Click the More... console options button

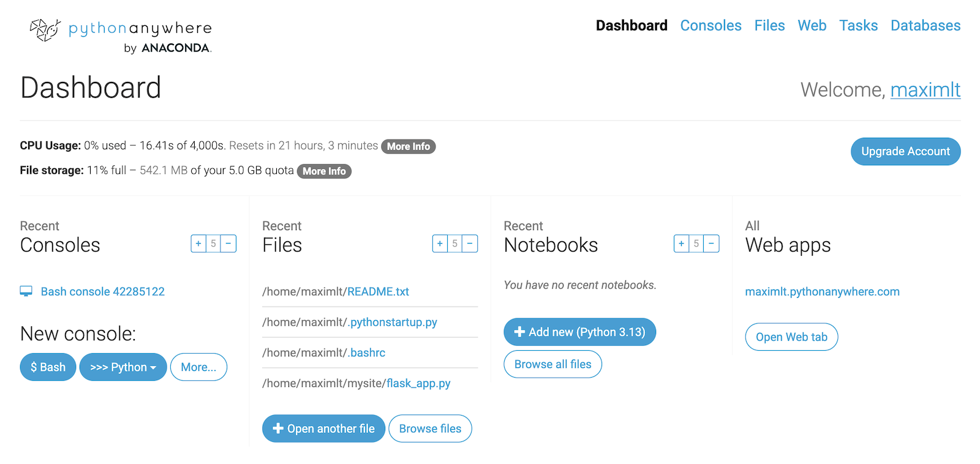click(198, 367)
